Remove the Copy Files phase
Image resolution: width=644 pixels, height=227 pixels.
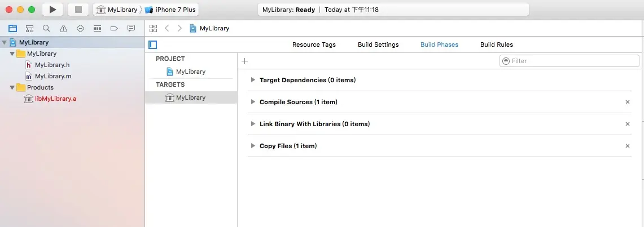628,146
